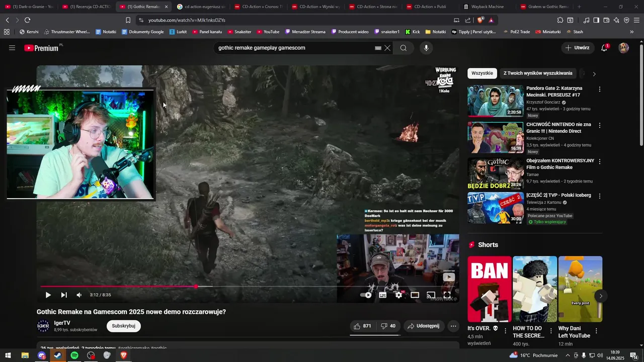
Task: Open options for Pandora Gate 2 video
Action: (599, 89)
